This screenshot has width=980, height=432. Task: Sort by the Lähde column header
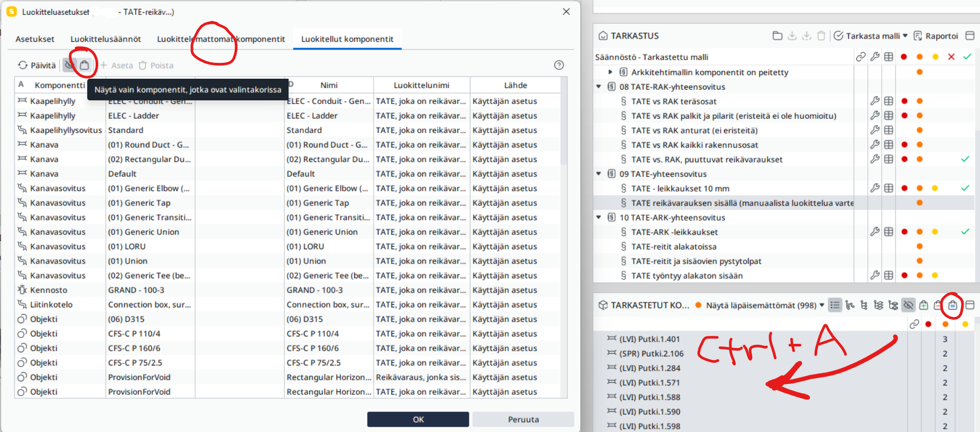(x=515, y=85)
